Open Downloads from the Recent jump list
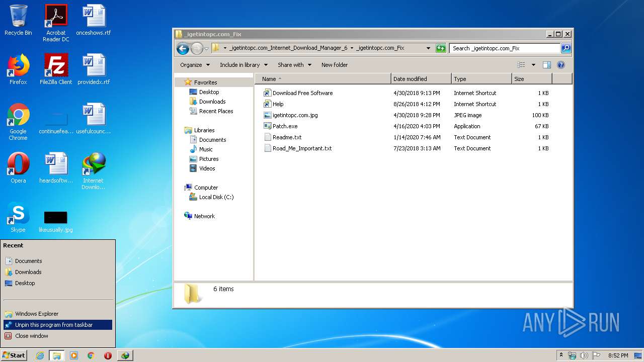This screenshot has height=362, width=644. pyautogui.click(x=28, y=272)
